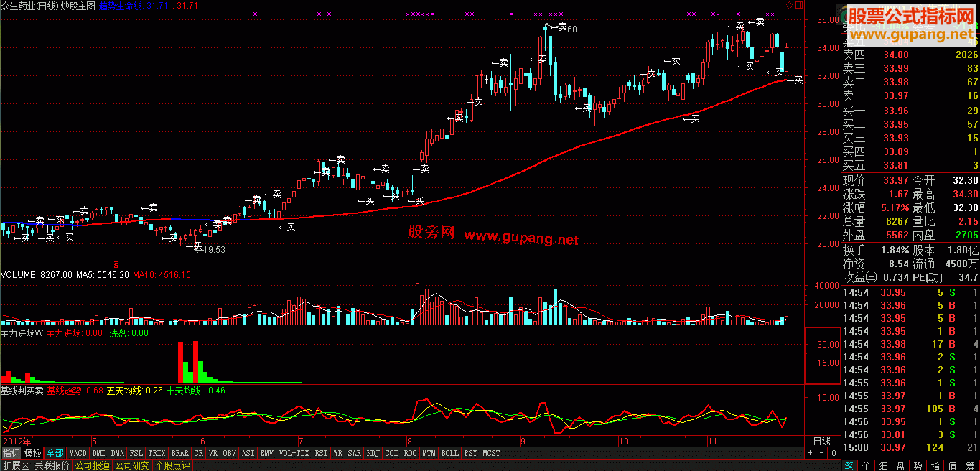980x471 pixels.
Task: Open the 公司报道 tab
Action: coord(92,465)
